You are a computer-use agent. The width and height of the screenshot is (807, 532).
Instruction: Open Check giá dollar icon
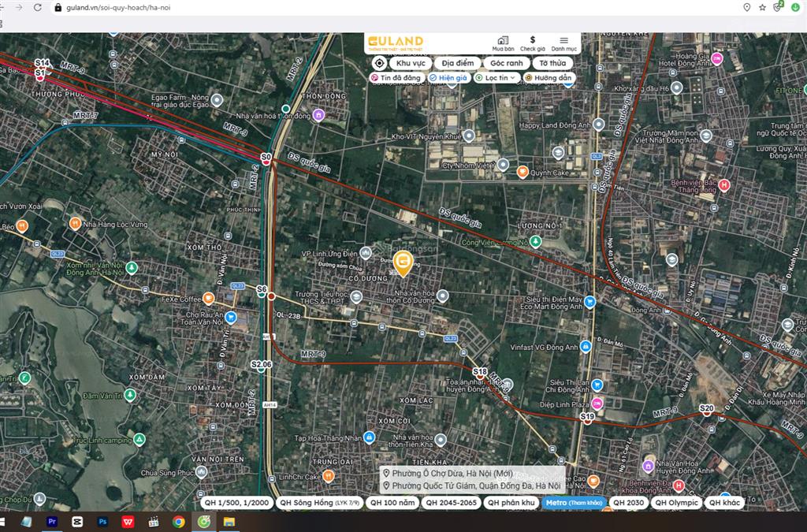coord(532,43)
